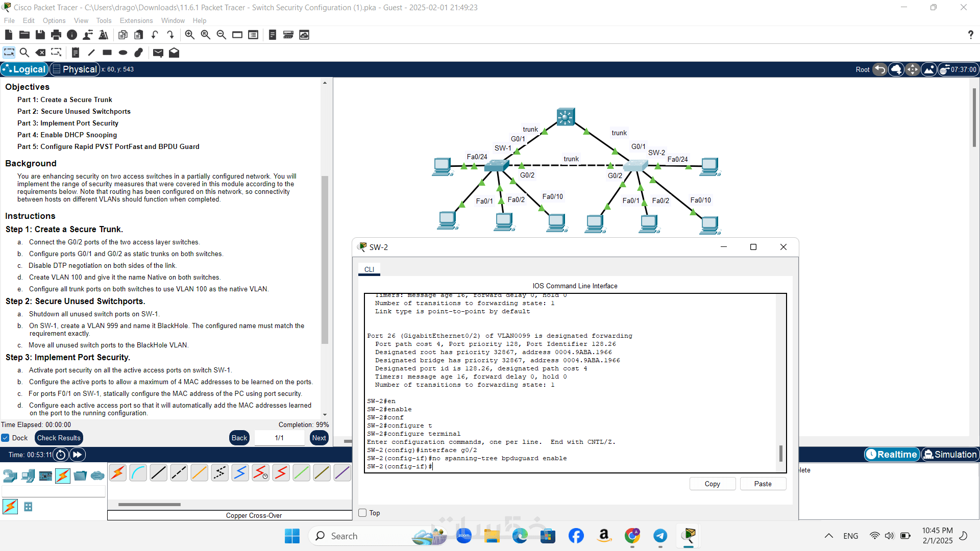Enable the Top checkbox in SW-2 window

[363, 513]
